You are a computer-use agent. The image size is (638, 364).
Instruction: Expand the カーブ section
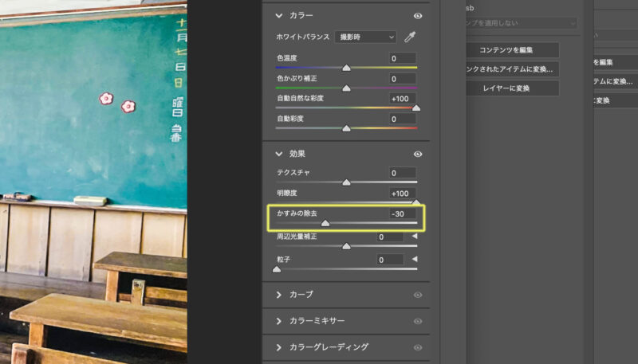tap(278, 295)
